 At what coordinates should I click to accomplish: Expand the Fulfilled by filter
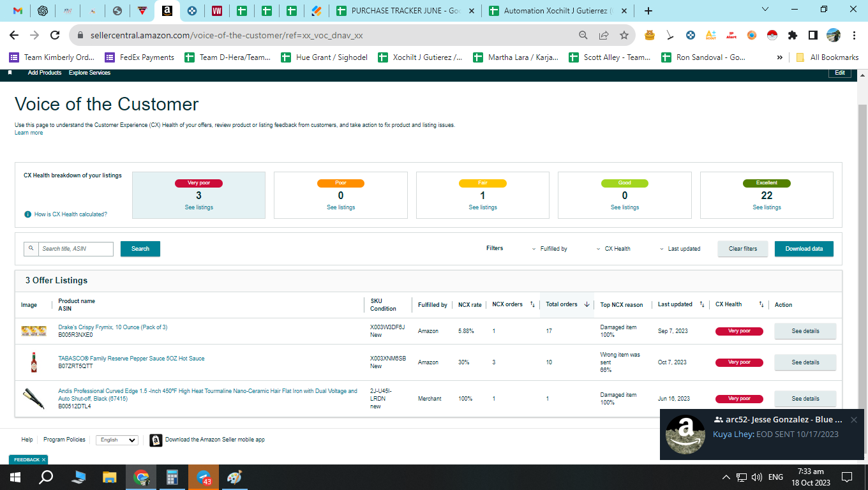(x=550, y=249)
